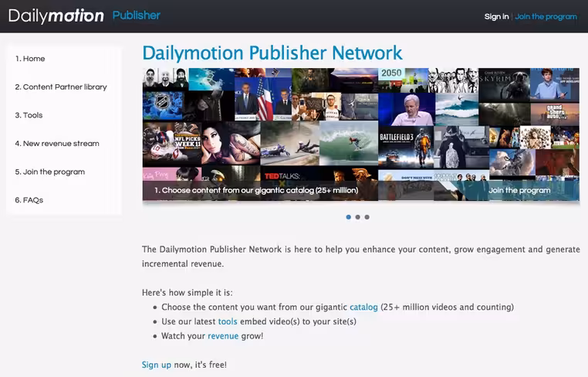This screenshot has height=377, width=588.
Task: Select 1. Home in sidebar
Action: (x=30, y=59)
